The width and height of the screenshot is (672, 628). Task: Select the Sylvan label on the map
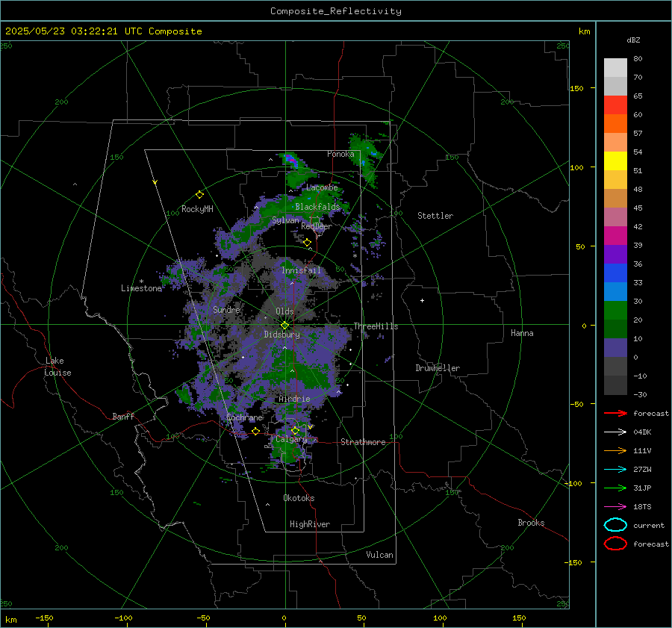285,220
